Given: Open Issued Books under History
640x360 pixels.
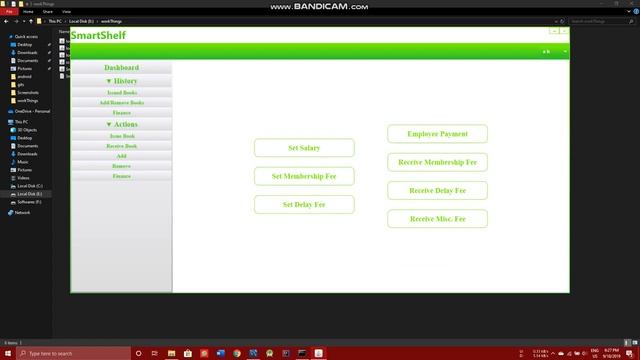Looking at the screenshot, I should click(122, 93).
